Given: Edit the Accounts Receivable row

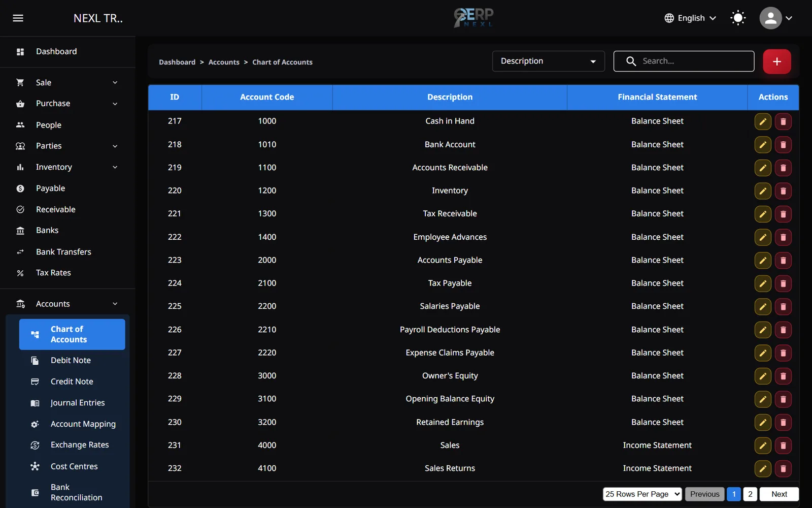Looking at the screenshot, I should [763, 168].
